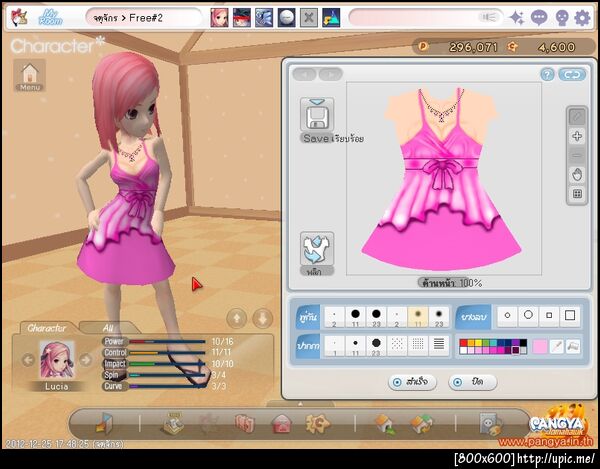
Task: Open the card pack icon in bottom bar
Action: (244, 424)
